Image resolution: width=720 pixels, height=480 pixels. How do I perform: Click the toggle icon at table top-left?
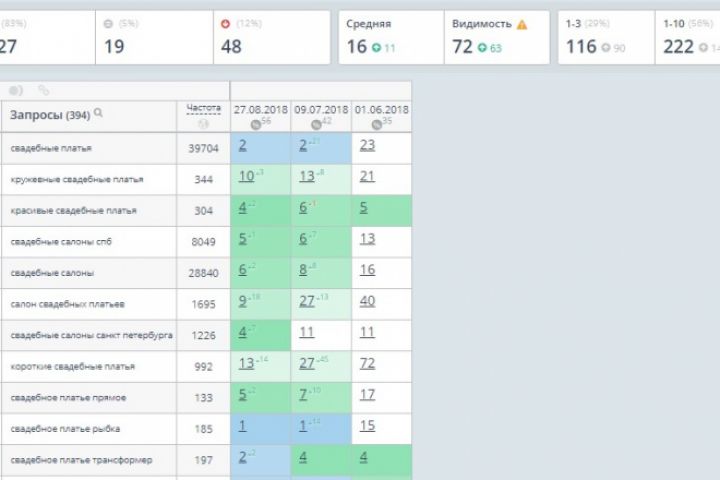(x=16, y=90)
